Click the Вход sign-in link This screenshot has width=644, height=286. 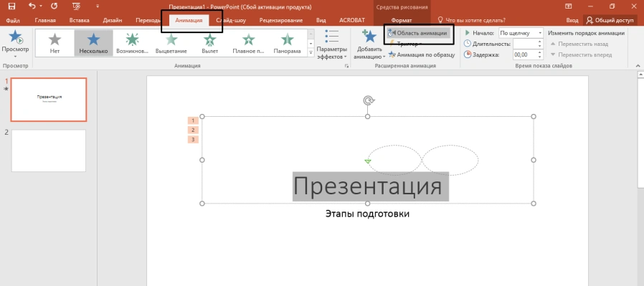[x=572, y=20]
